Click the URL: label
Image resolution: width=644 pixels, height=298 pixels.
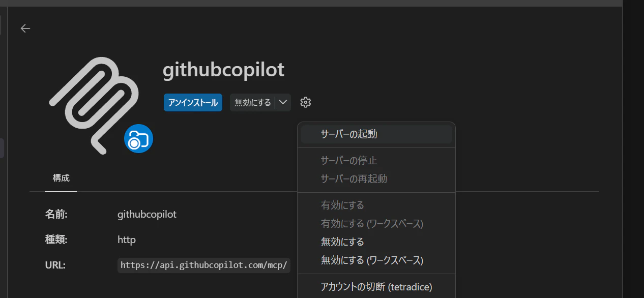55,265
